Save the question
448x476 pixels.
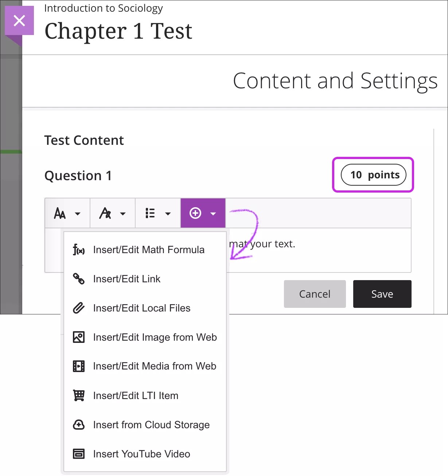click(382, 294)
